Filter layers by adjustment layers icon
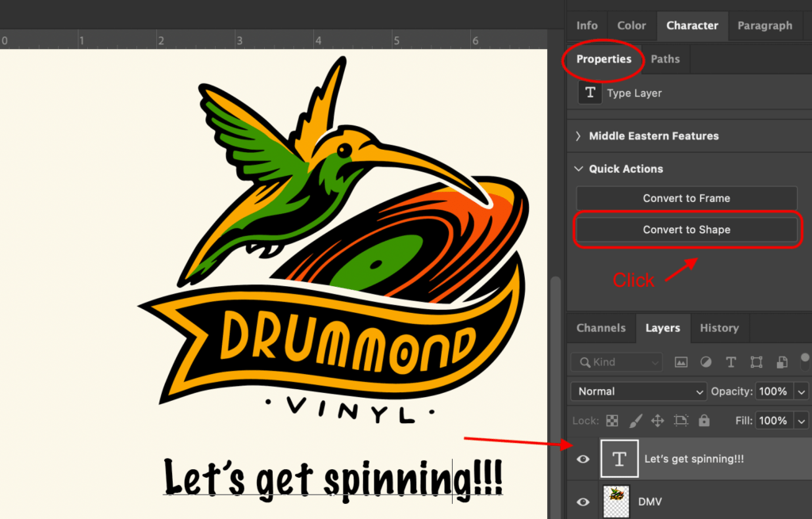Image resolution: width=812 pixels, height=519 pixels. coord(706,362)
